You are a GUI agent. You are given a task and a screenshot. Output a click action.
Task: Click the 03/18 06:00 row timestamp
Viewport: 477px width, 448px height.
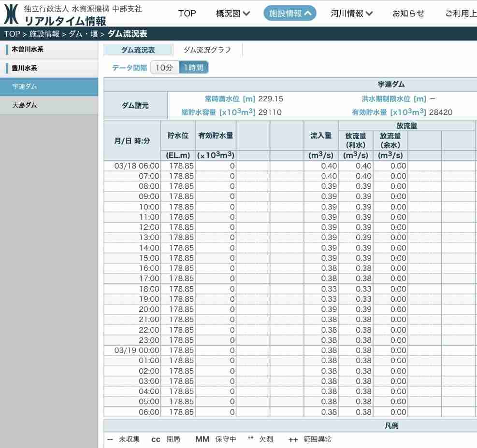point(137,166)
